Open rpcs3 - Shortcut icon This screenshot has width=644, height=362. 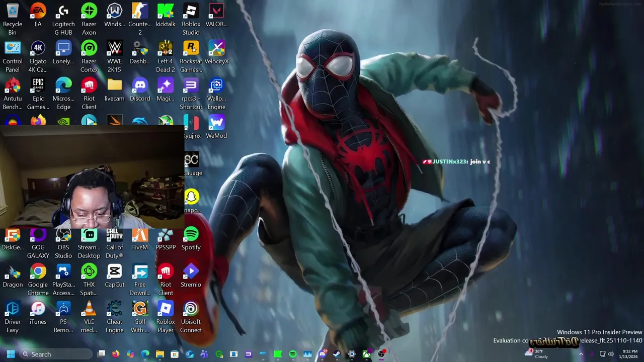coord(191,94)
